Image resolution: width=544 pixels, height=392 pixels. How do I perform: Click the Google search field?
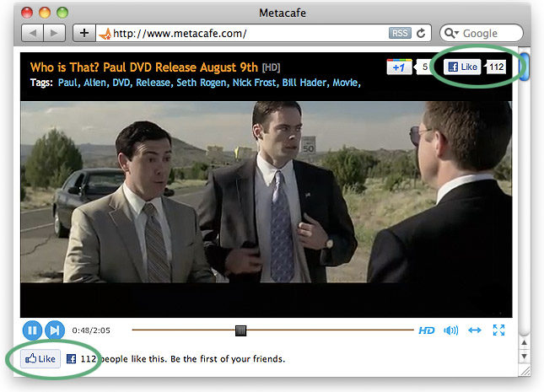482,34
